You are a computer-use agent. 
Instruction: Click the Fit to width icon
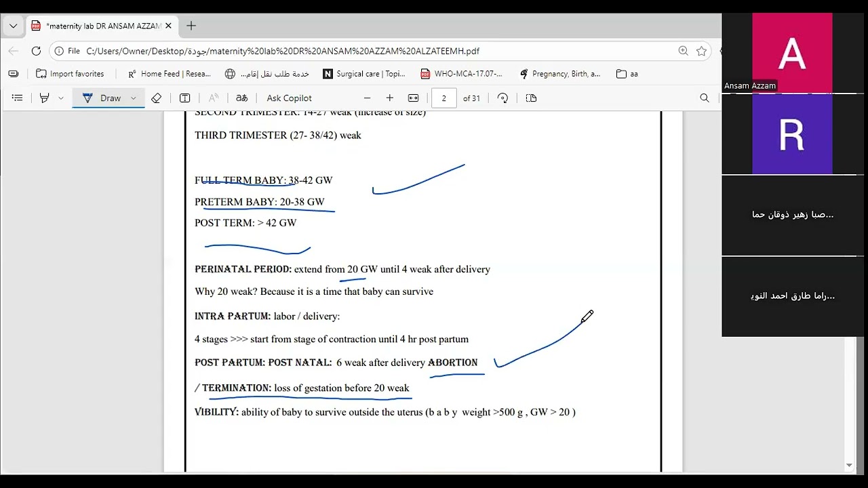413,98
